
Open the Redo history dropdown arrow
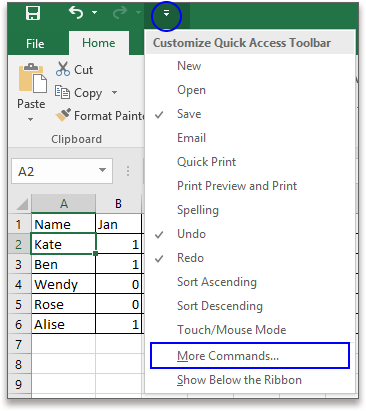(138, 13)
